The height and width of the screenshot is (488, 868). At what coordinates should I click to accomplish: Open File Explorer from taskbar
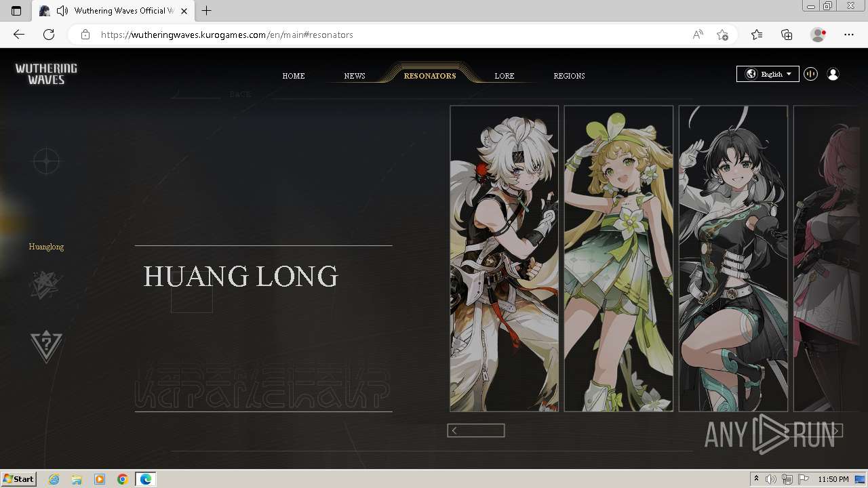click(77, 479)
